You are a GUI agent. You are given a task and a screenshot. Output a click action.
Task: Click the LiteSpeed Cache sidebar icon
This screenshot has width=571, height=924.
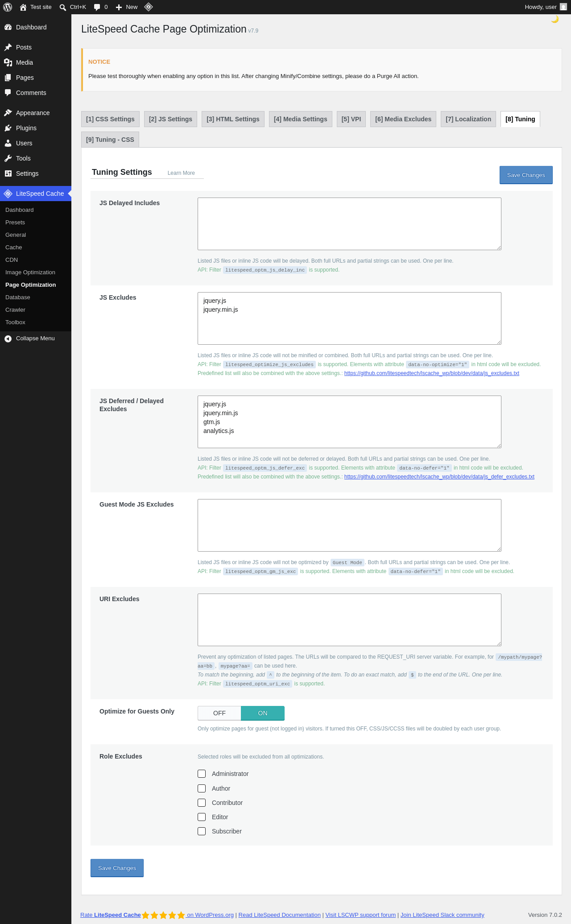(x=8, y=194)
